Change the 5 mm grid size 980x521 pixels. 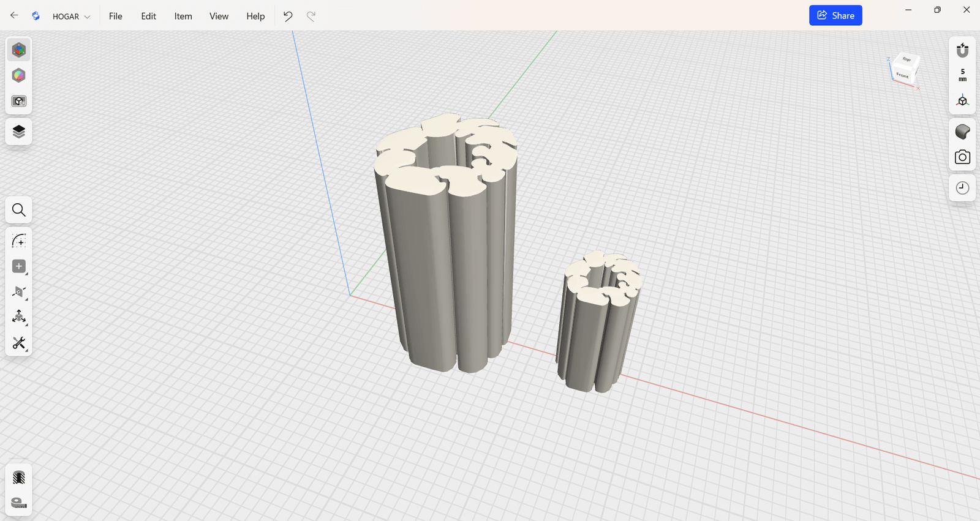pos(962,75)
